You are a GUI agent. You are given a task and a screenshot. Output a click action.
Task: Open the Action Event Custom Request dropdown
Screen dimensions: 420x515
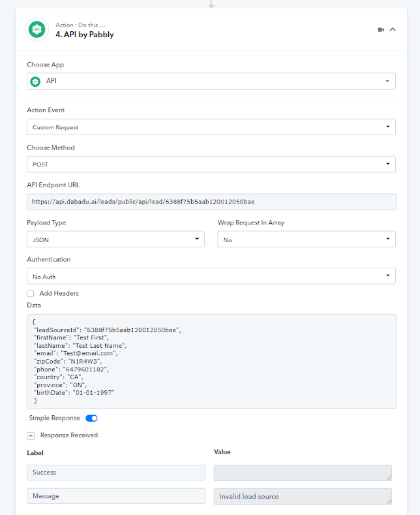(x=211, y=127)
